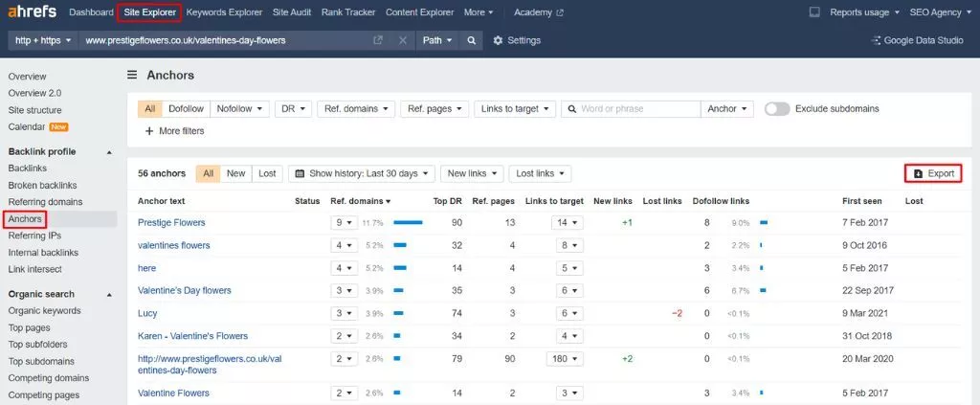Open Internal backlinks report
The height and width of the screenshot is (405, 980).
(43, 253)
